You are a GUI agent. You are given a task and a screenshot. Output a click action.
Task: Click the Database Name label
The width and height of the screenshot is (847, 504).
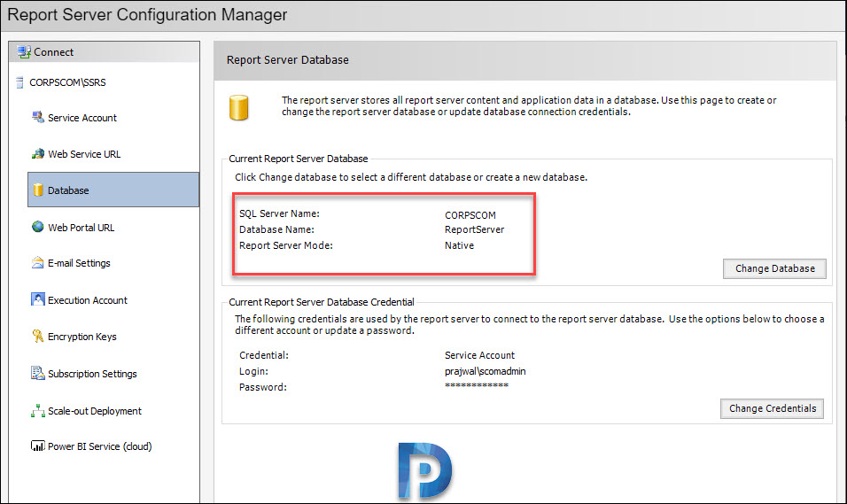(x=276, y=229)
